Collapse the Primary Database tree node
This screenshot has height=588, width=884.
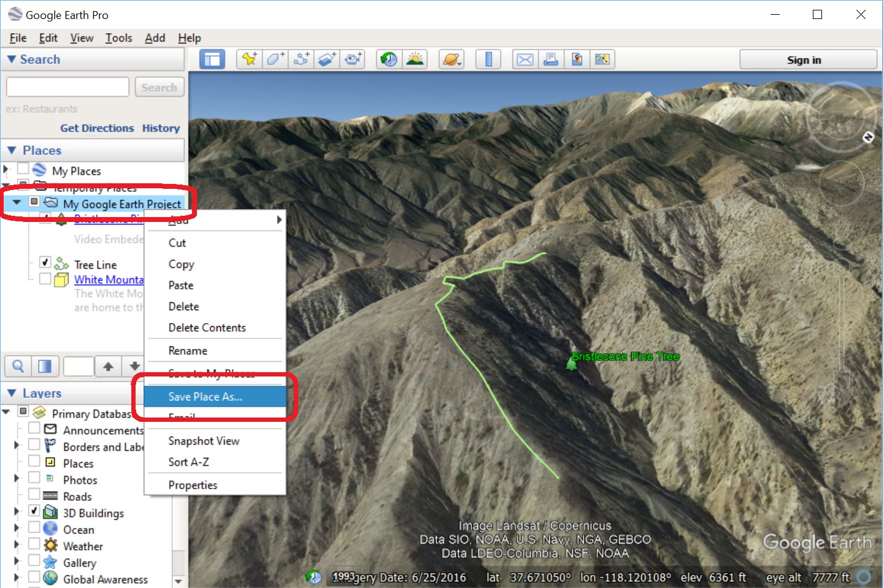tap(7, 411)
